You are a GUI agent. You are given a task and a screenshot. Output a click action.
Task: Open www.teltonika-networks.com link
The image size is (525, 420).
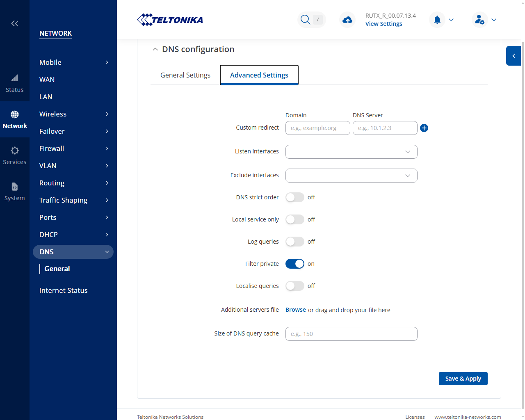point(468,417)
